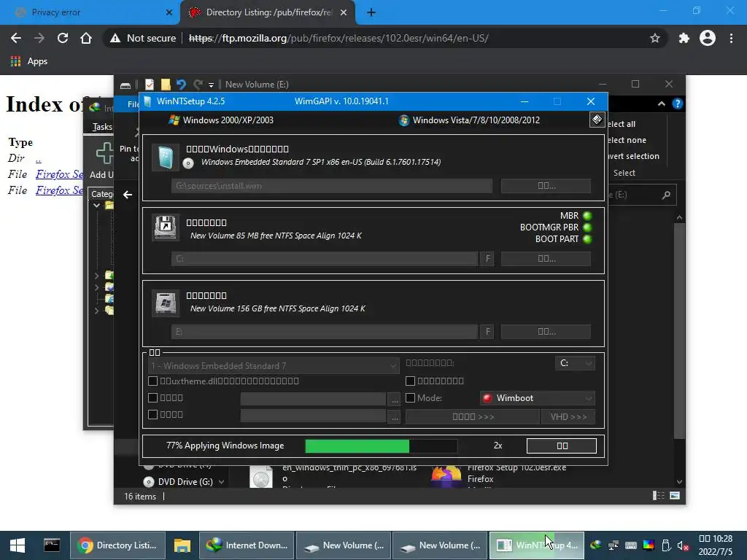
Task: Open the Windows Start button
Action: click(18, 545)
